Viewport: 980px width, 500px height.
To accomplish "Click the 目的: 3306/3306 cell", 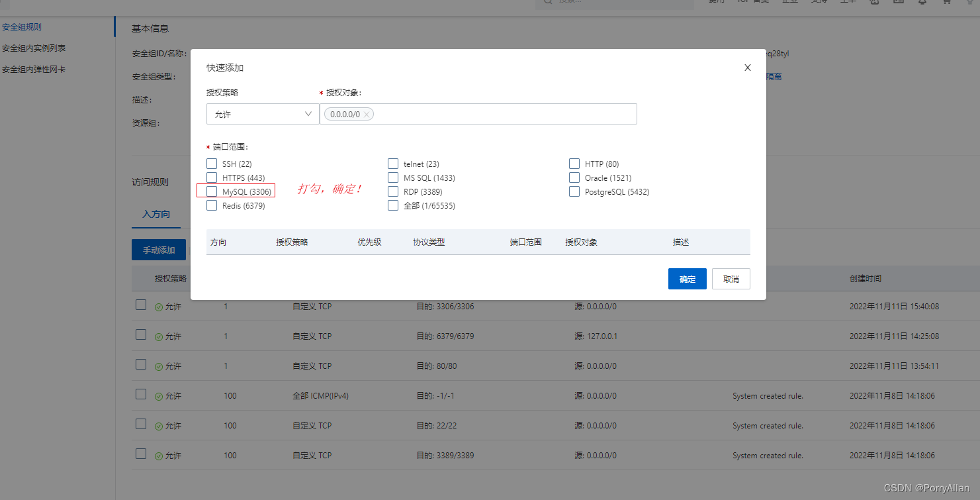I will (x=445, y=307).
